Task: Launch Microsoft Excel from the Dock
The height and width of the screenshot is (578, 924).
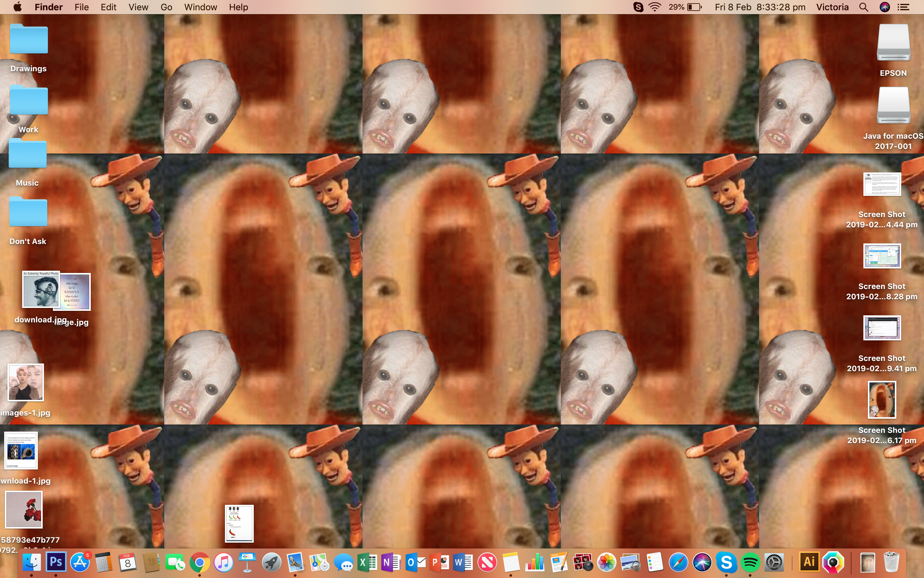Action: tap(367, 562)
